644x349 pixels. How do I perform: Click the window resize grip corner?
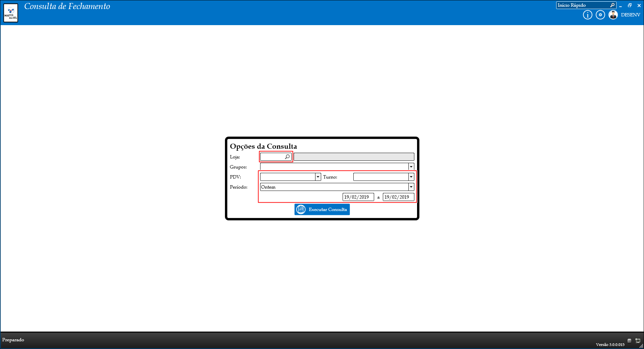[x=641, y=346]
